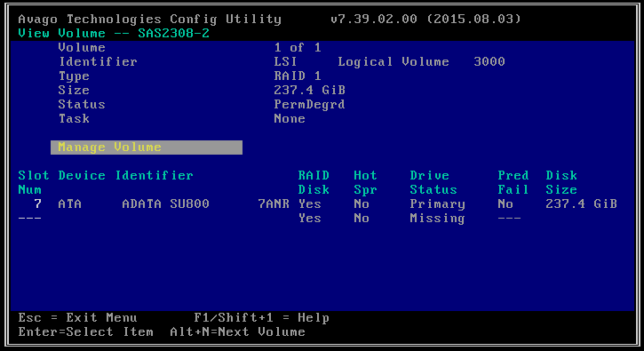Select the Manage Volume menu item

(147, 148)
